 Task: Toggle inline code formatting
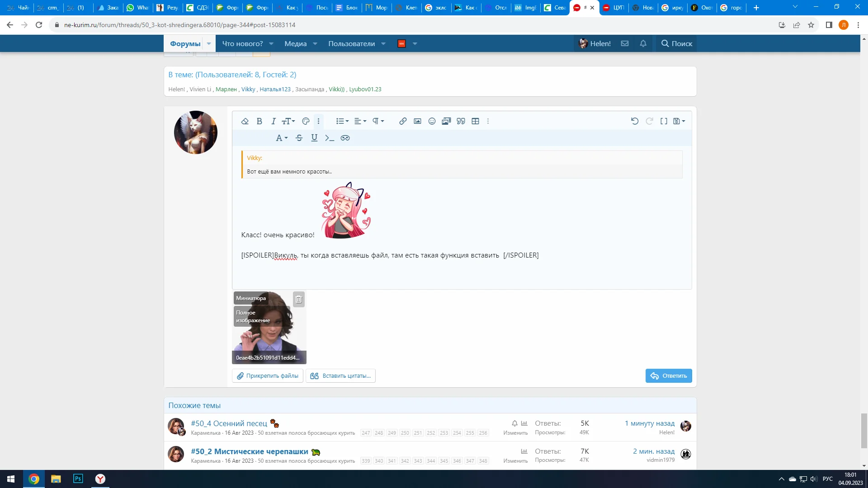pos(330,138)
